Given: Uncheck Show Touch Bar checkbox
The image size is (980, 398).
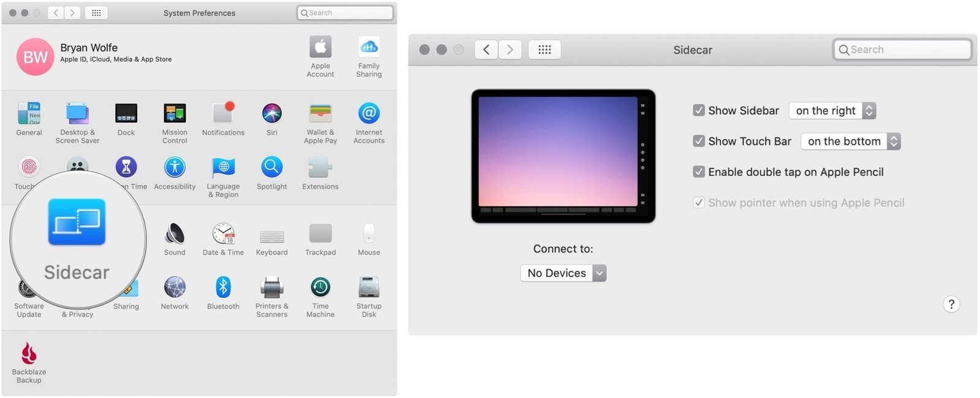Looking at the screenshot, I should pyautogui.click(x=698, y=141).
